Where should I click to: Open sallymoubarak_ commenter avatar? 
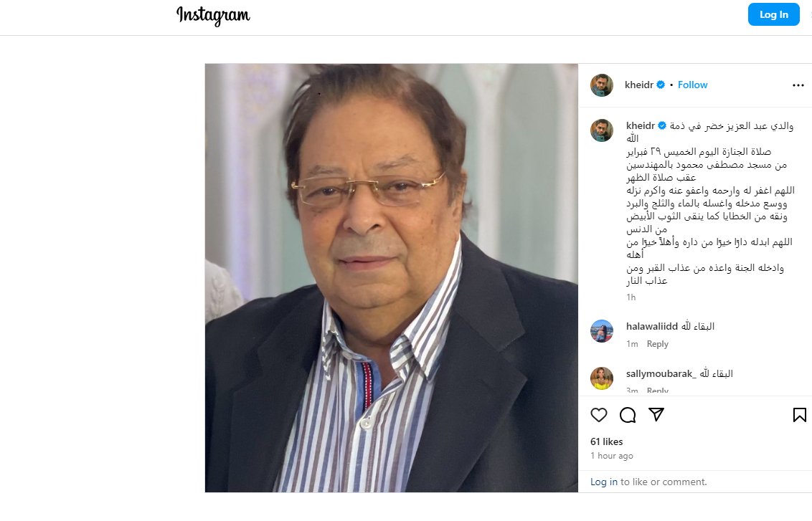point(602,378)
